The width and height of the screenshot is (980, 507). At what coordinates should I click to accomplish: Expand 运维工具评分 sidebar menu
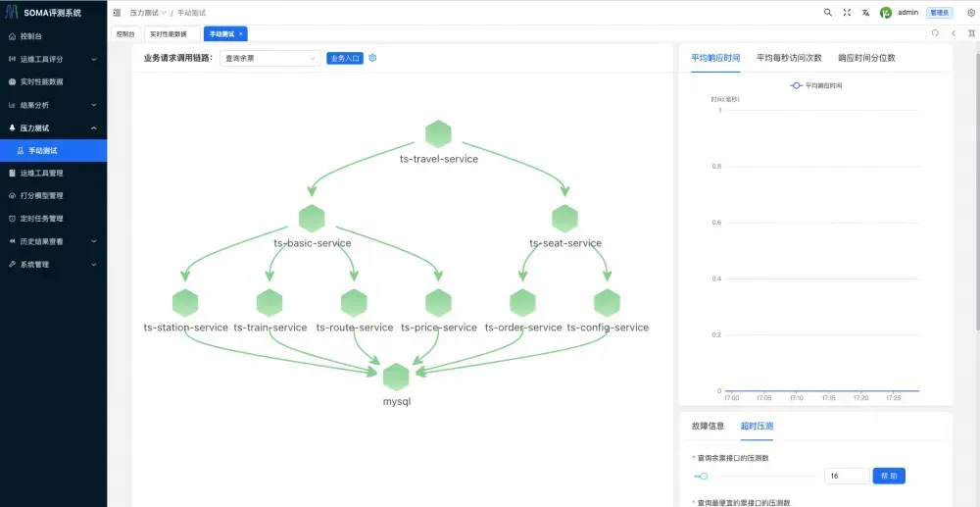(x=54, y=59)
